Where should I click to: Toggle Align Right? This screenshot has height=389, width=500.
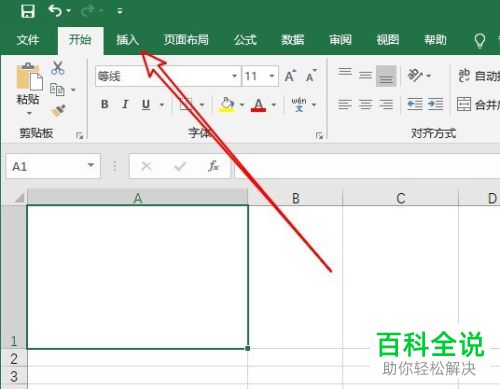pos(386,104)
